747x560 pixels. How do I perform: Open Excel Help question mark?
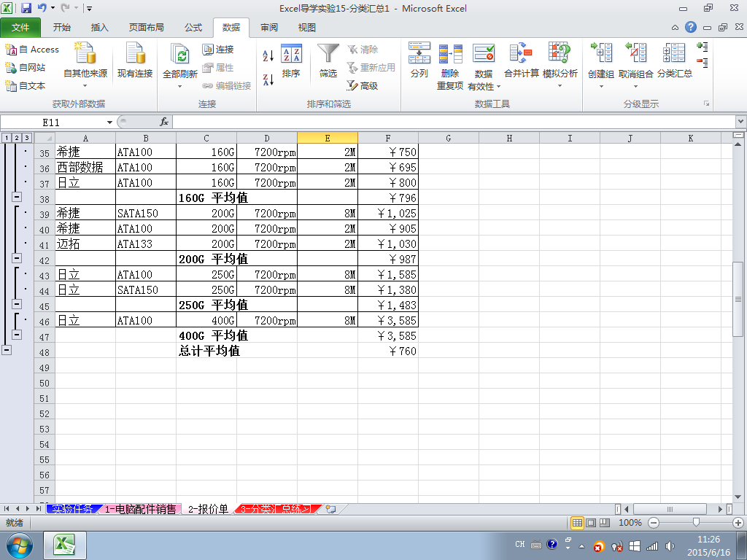coord(691,27)
